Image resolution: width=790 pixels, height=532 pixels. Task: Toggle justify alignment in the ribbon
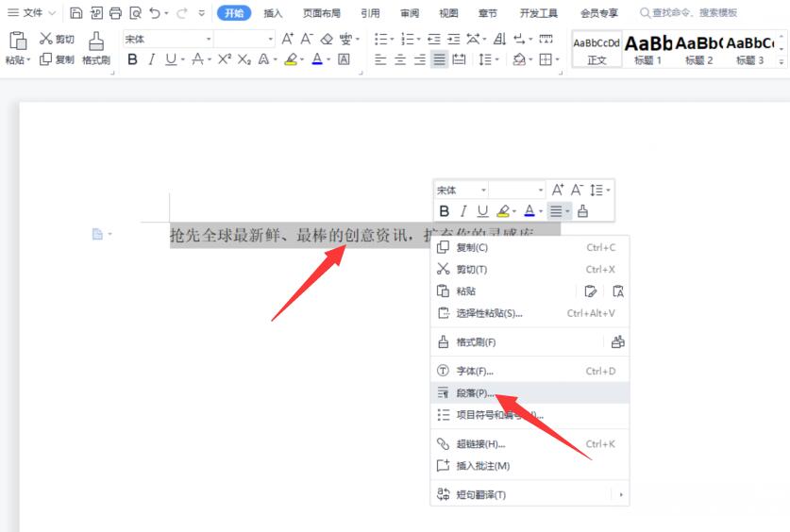(439, 59)
